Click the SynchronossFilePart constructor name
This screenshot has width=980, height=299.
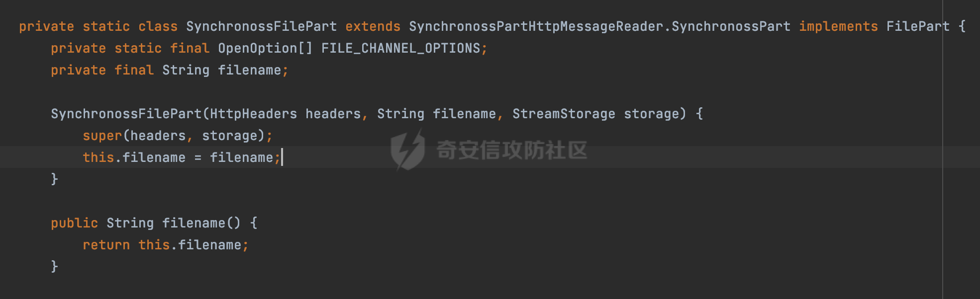pos(126,114)
